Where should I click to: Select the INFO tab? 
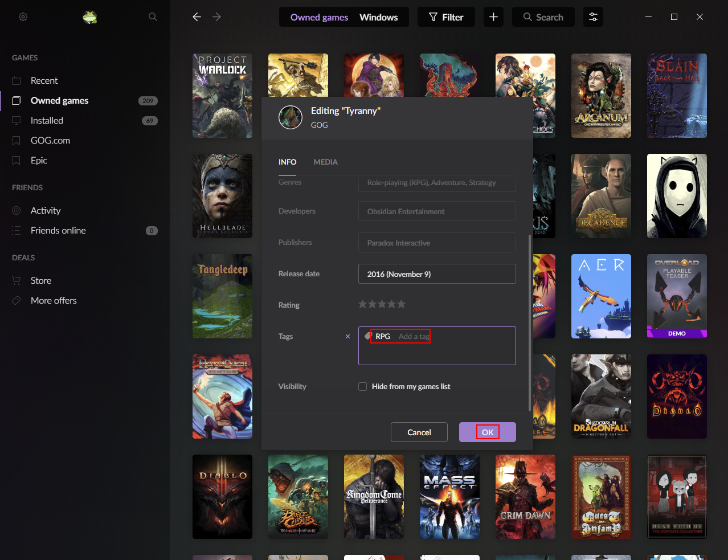[287, 162]
